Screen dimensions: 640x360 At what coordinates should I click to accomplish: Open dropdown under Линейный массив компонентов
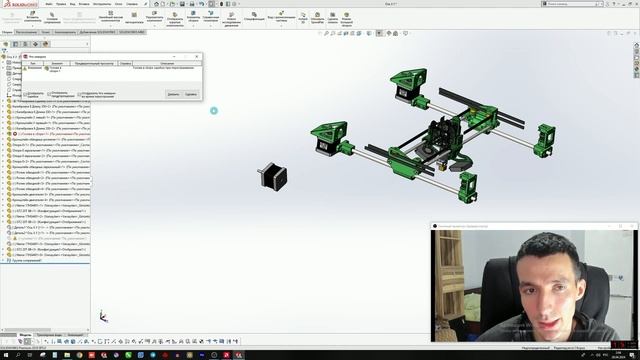(x=111, y=26)
